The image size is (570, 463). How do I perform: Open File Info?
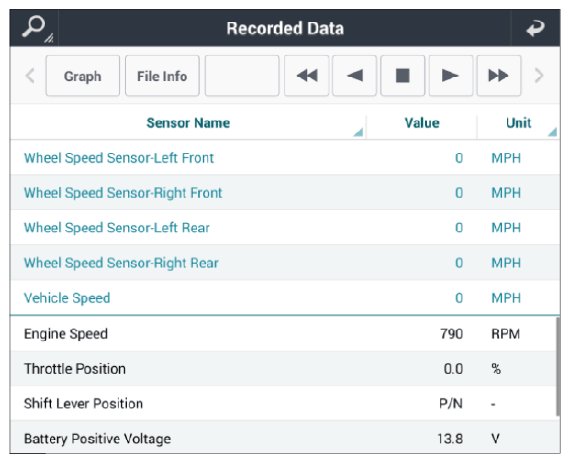tap(162, 76)
